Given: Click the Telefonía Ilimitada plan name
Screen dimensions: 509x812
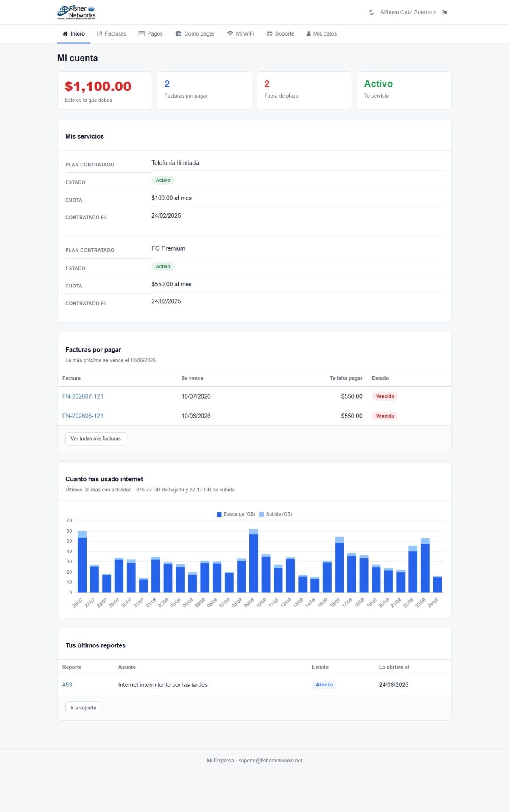Looking at the screenshot, I should click(x=175, y=163).
